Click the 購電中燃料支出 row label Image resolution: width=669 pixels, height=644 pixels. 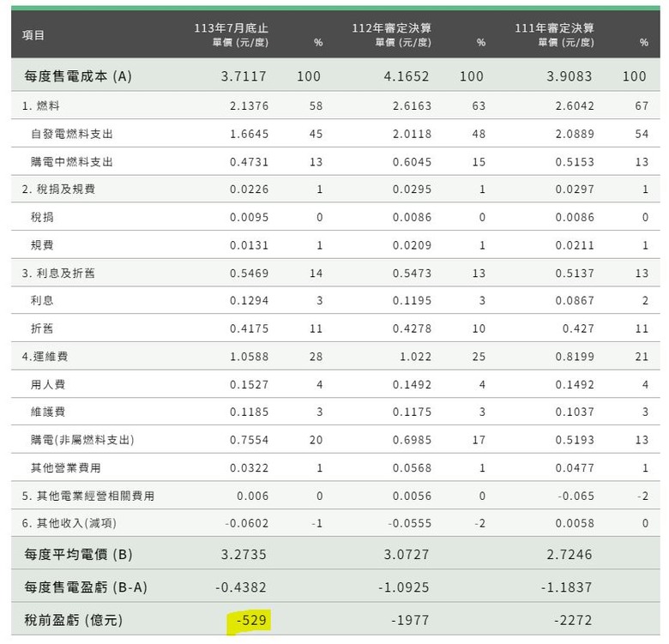click(72, 162)
